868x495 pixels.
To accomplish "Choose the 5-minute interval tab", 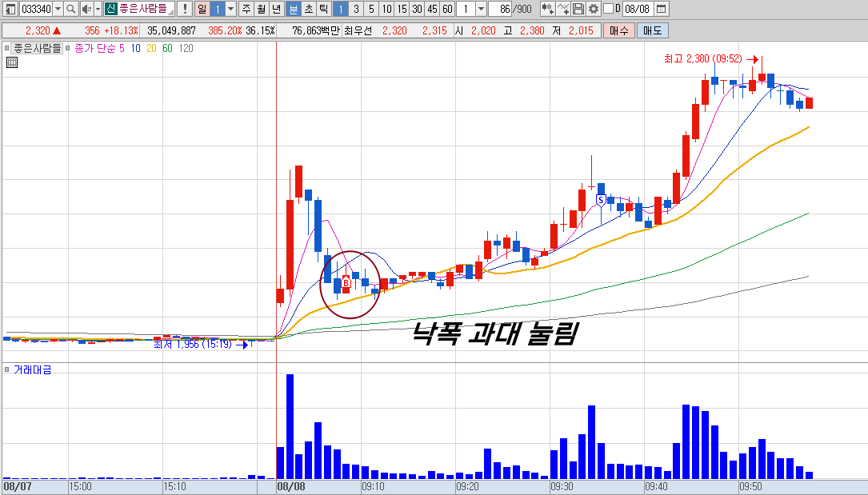I will point(371,9).
